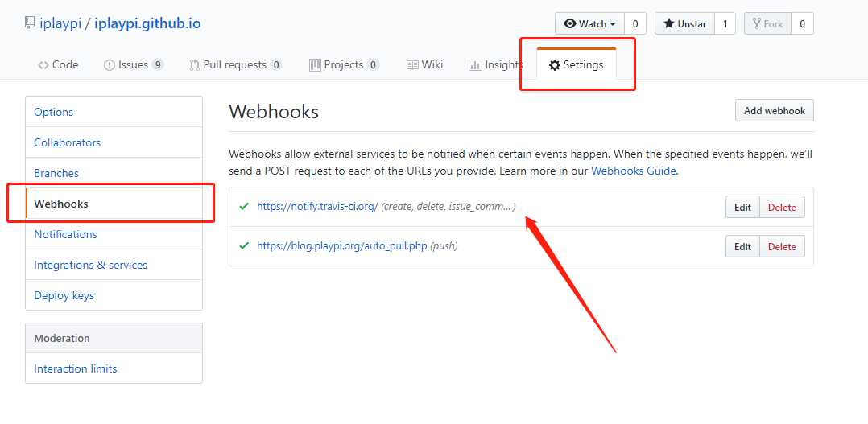Click the star icon on Unstar button
This screenshot has height=424, width=868.
pos(668,24)
